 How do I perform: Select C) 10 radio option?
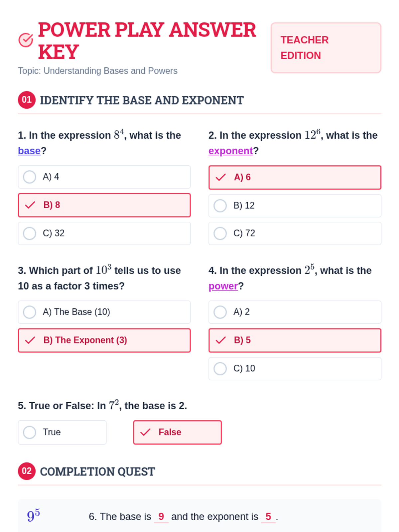[x=220, y=369]
